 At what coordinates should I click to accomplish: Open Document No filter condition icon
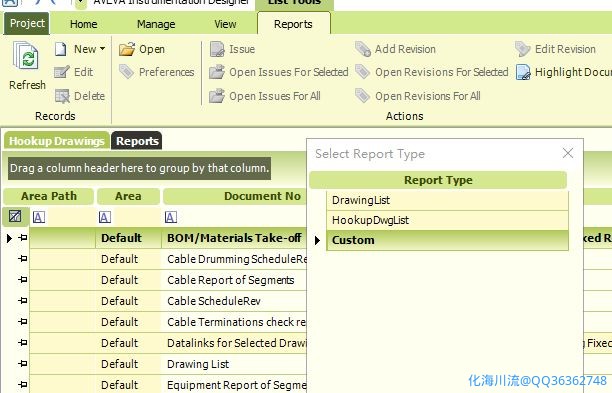[171, 217]
